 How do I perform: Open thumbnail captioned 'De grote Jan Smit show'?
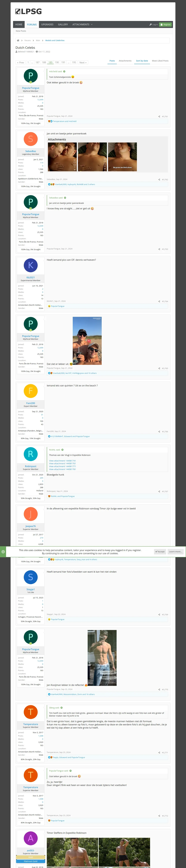pos(123,157)
